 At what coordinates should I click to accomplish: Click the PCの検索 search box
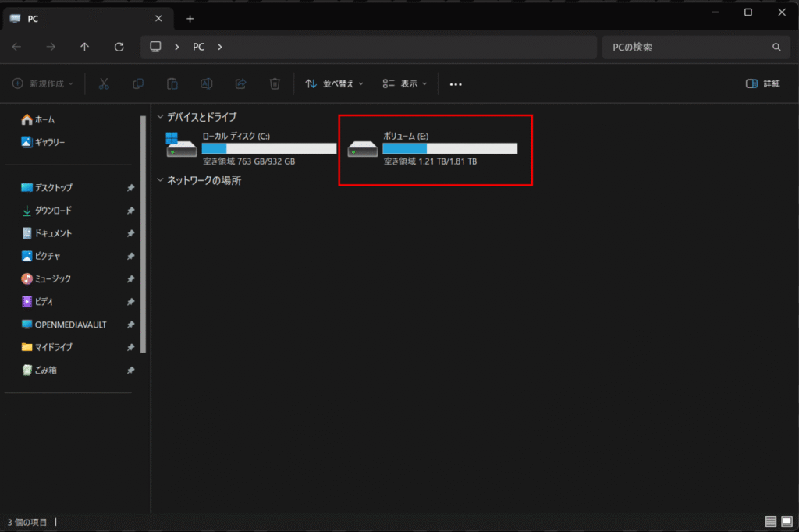pos(687,47)
